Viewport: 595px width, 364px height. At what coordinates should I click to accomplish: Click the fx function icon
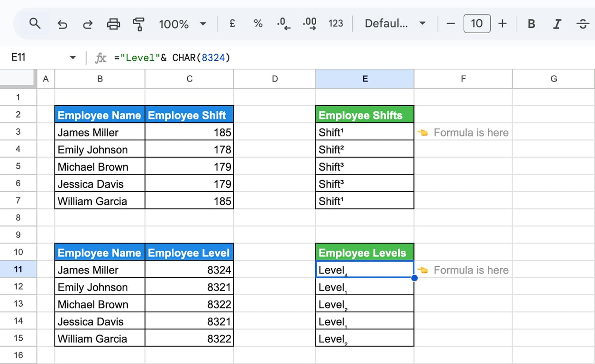tap(101, 58)
